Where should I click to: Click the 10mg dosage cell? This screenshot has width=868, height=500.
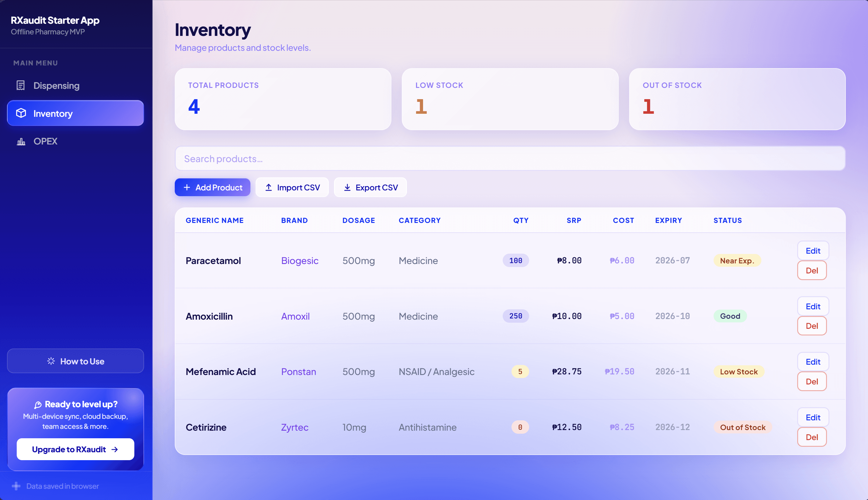(x=354, y=428)
